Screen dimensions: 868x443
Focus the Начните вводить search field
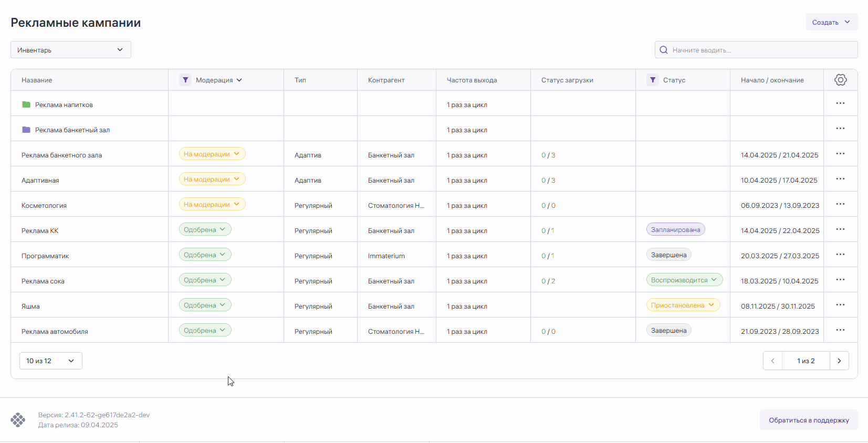tap(761, 50)
